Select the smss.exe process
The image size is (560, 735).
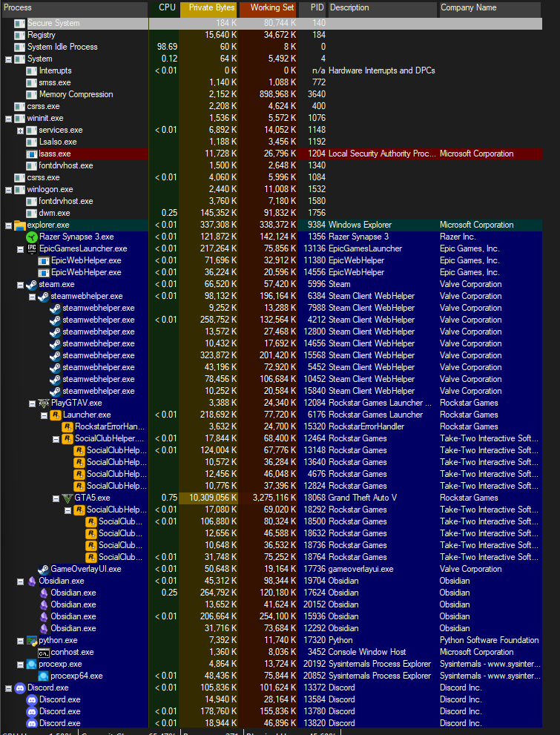271,82
